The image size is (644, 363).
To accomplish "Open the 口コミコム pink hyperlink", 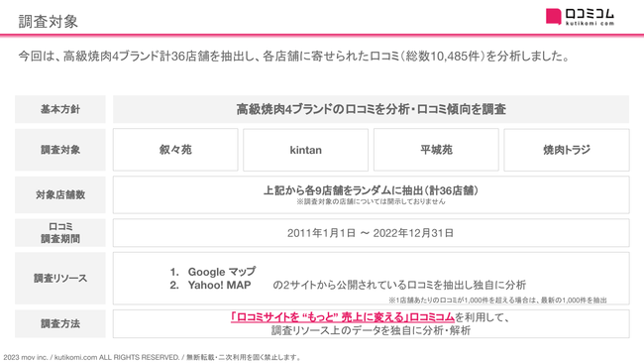I will pos(343,317).
